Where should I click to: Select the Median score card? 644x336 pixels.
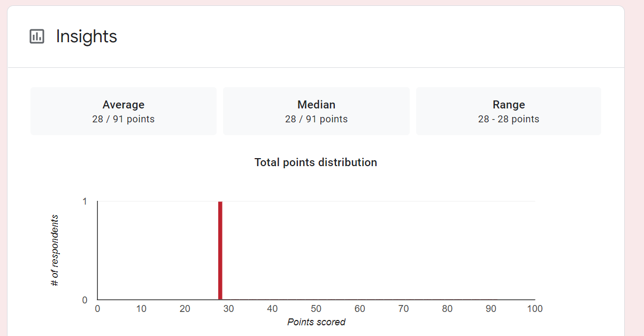316,111
